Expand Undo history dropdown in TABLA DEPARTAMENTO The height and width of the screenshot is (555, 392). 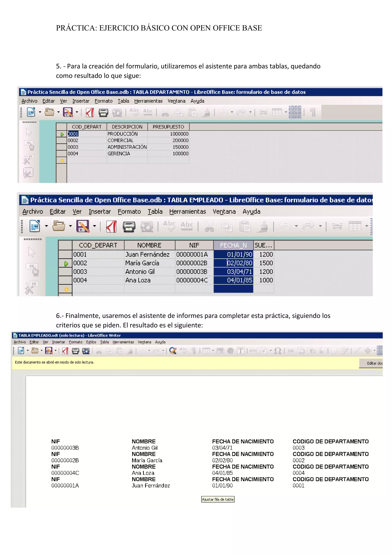click(232, 112)
